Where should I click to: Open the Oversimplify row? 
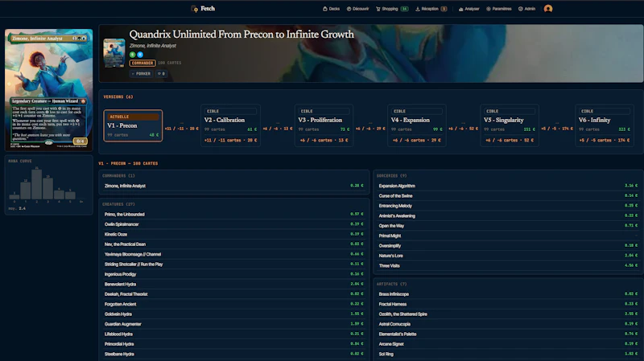coord(508,246)
